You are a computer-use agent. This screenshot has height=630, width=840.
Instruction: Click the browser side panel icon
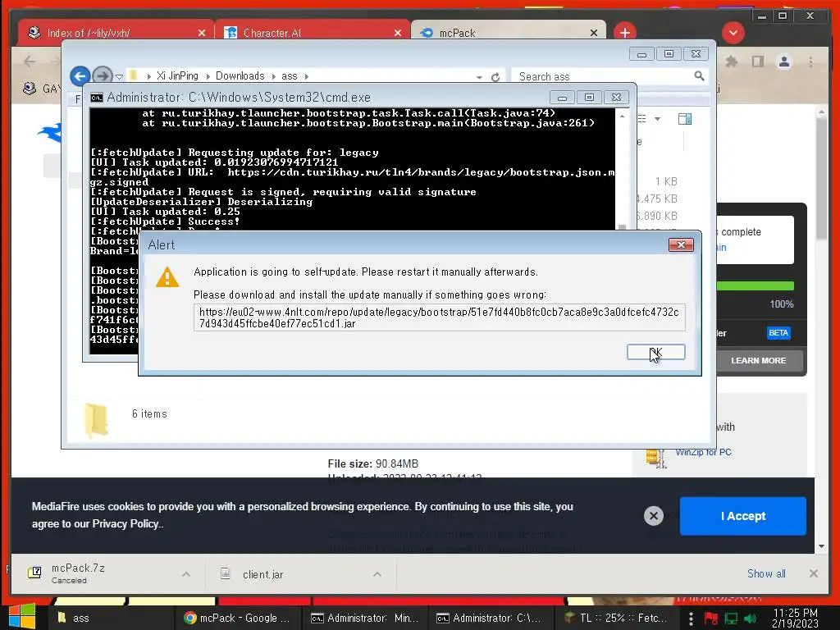click(757, 62)
